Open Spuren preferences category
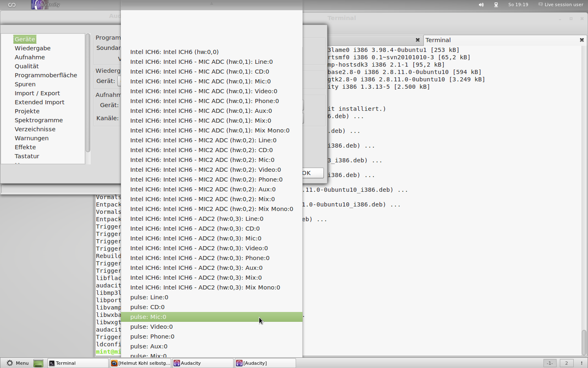Viewport: 588px width, 368px height. point(25,84)
